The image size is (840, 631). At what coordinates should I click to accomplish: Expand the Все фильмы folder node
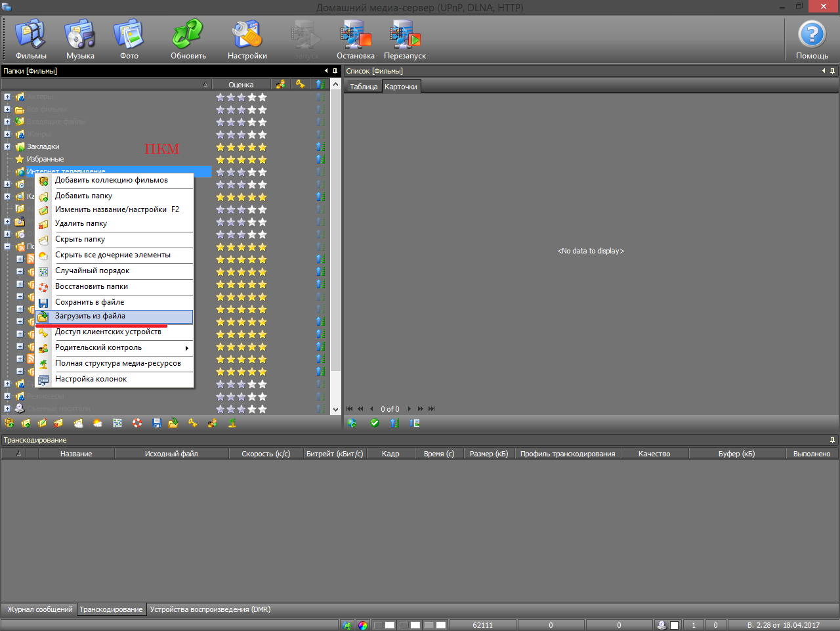[7, 109]
